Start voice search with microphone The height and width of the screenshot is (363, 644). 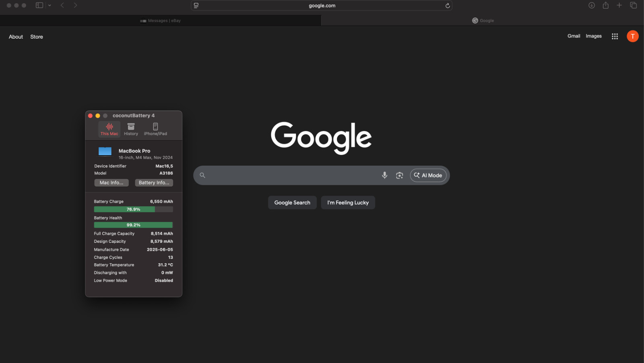pyautogui.click(x=385, y=175)
